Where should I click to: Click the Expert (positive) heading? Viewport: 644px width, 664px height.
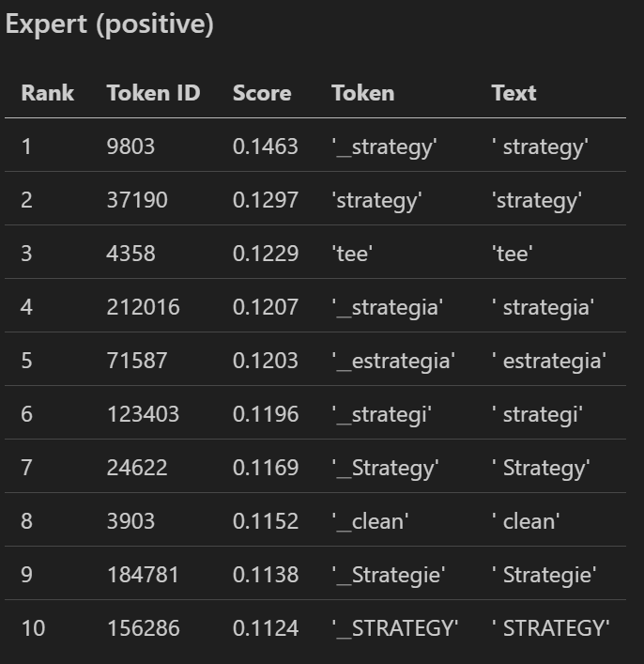pyautogui.click(x=109, y=24)
